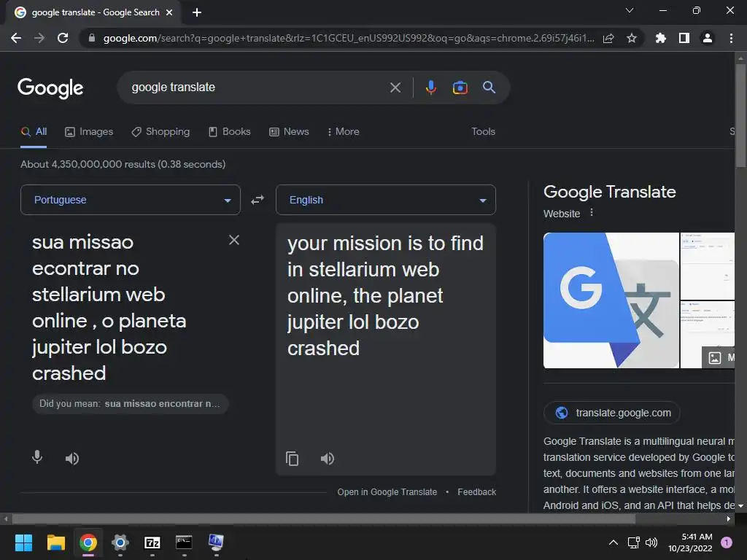Screen dimensions: 747x560
Task: Open Settings gear in taskbar
Action: (120, 542)
